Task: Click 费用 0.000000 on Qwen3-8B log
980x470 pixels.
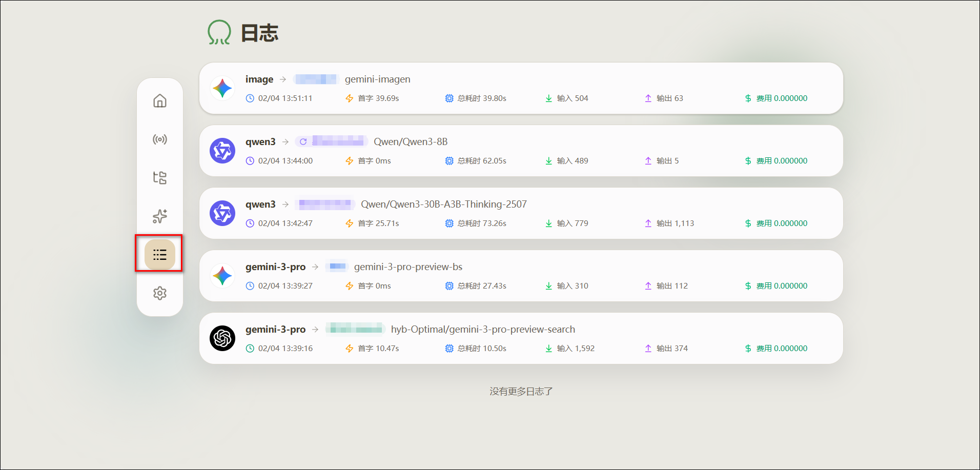Action: (x=782, y=161)
